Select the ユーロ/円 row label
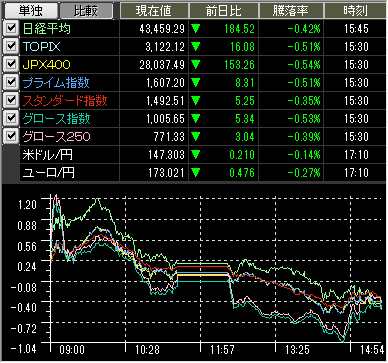 (x=49, y=173)
